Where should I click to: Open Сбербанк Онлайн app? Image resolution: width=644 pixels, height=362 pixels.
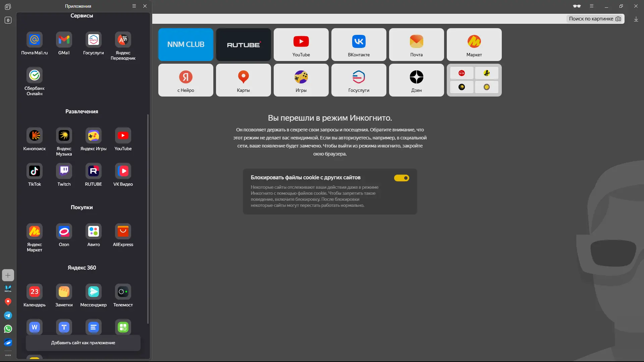[x=35, y=75]
